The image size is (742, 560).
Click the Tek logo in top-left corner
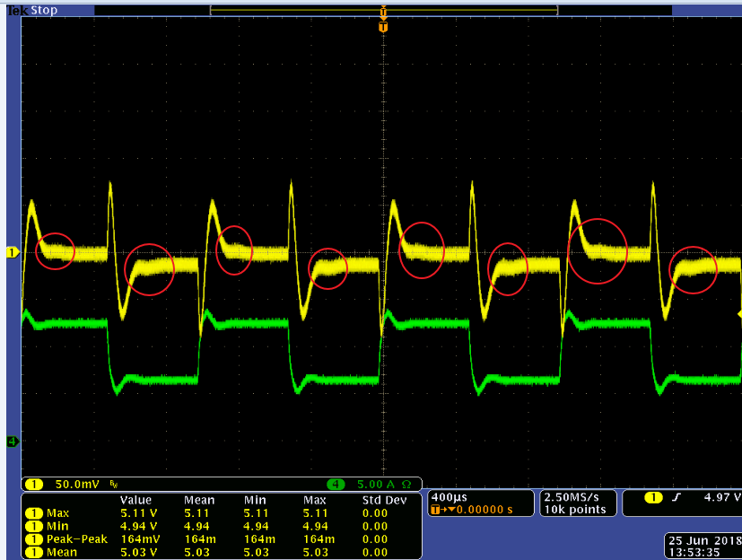(x=18, y=10)
